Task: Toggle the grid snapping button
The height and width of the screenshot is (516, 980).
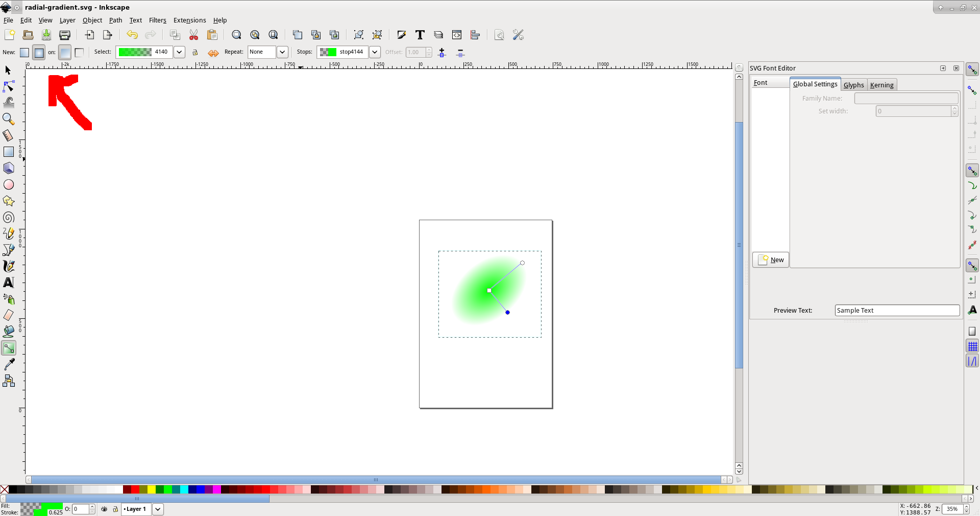Action: [x=972, y=346]
